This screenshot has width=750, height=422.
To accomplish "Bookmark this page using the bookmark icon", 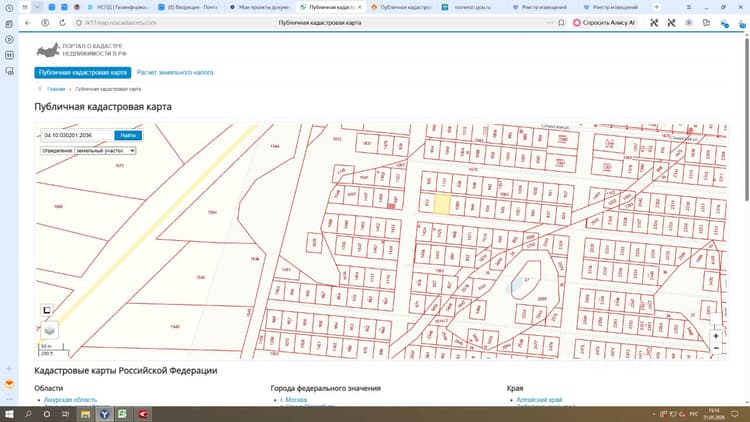I will click(561, 22).
